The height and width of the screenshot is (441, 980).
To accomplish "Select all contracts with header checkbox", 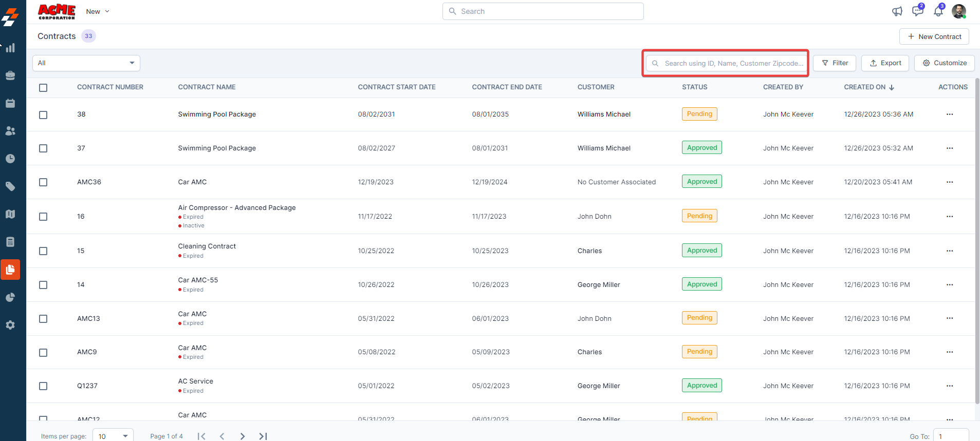I will point(43,88).
